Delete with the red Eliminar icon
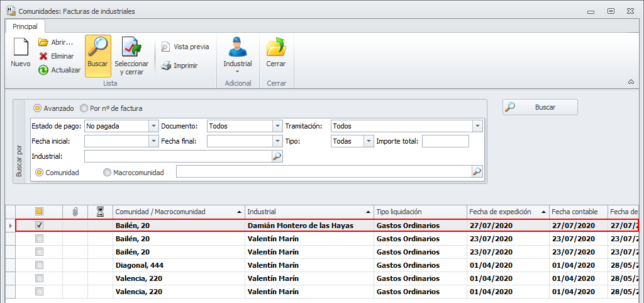The image size is (644, 303). point(43,56)
